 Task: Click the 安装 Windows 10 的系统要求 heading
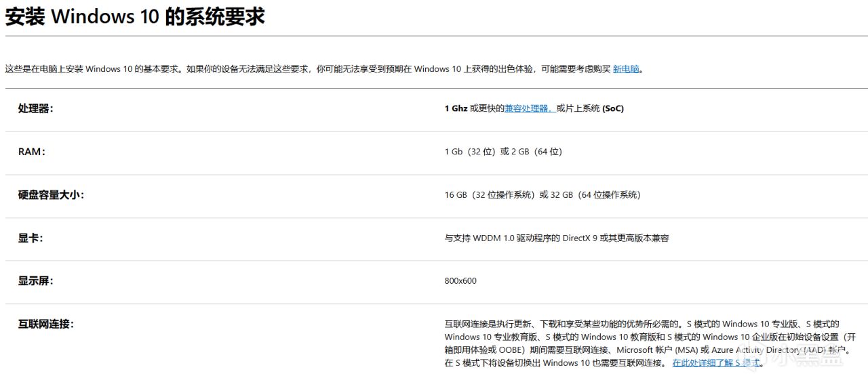[x=135, y=16]
